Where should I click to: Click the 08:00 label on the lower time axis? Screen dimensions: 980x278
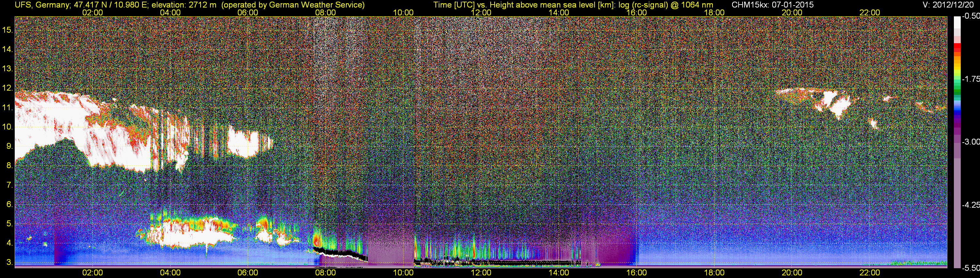pyautogui.click(x=326, y=273)
